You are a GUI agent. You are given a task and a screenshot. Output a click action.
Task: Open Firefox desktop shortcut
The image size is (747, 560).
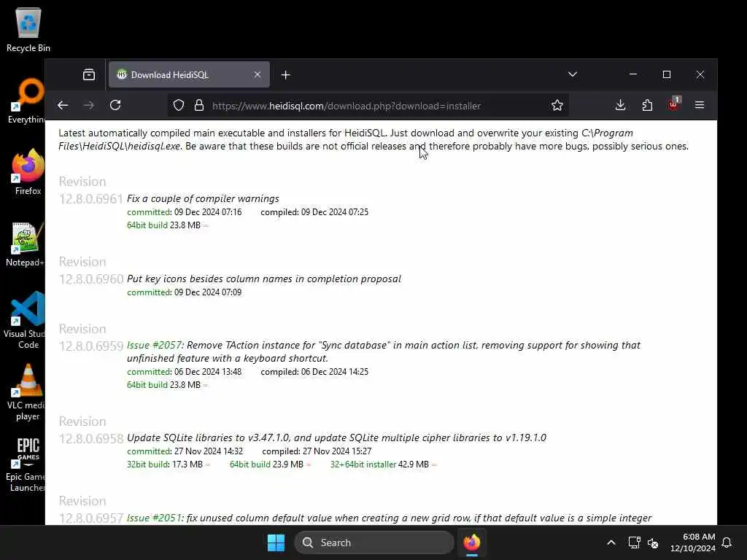click(x=28, y=172)
